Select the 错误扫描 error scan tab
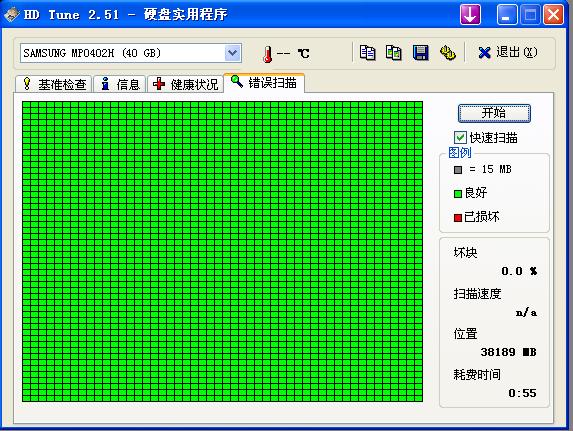 click(264, 83)
